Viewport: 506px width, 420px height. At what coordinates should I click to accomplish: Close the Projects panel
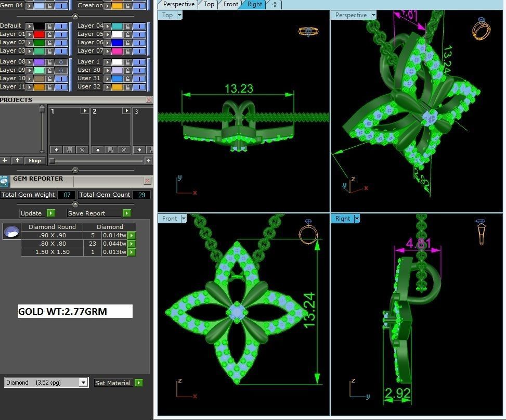tap(149, 100)
